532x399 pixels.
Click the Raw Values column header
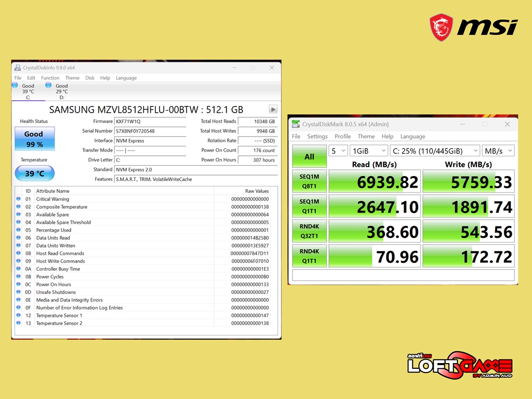tap(257, 191)
